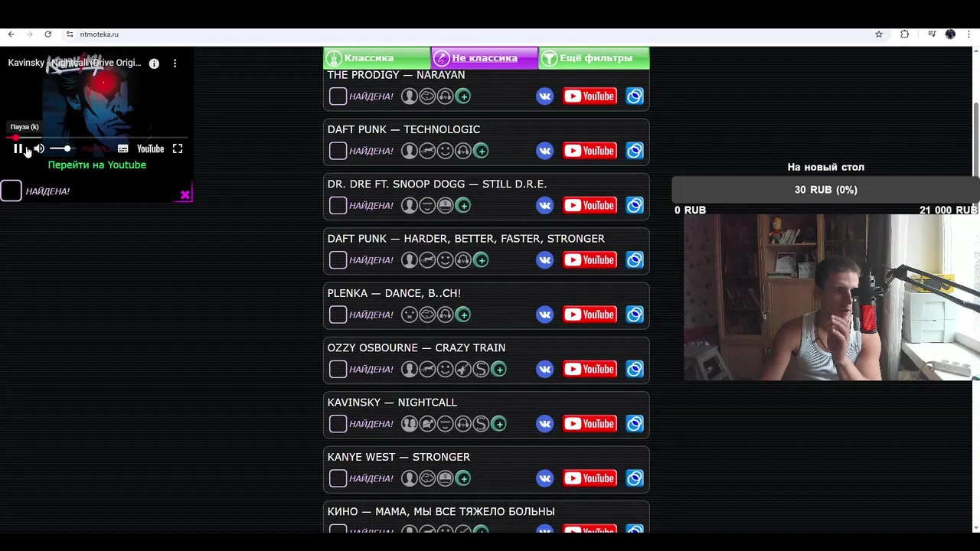The width and height of the screenshot is (980, 551).
Task: Open VK link for Harder, Better, Faster, Stronger
Action: point(544,260)
